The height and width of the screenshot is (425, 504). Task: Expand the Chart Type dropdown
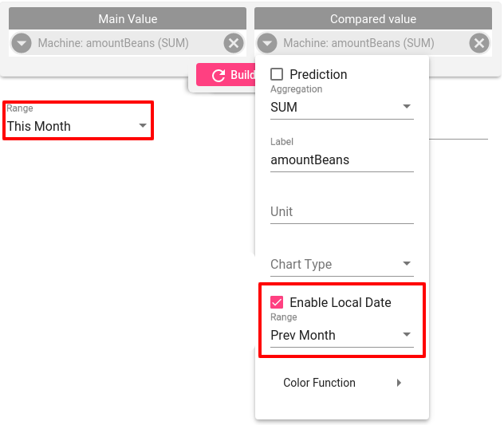341,264
